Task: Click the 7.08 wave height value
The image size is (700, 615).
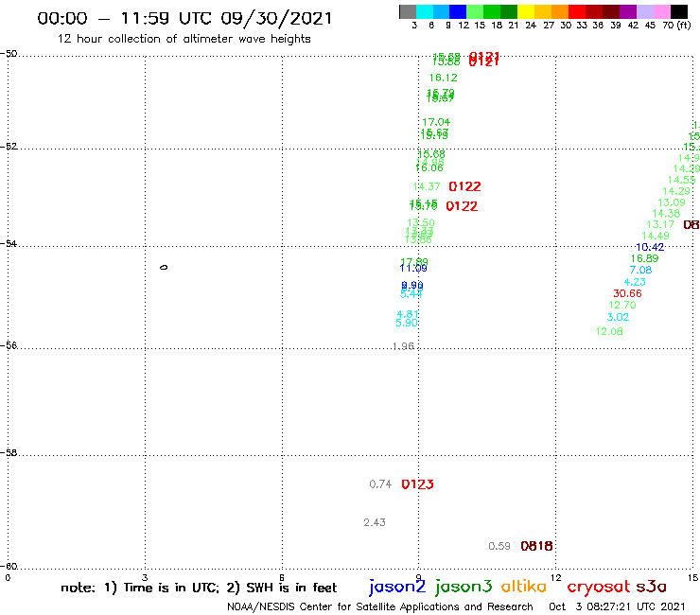Action: tap(640, 270)
